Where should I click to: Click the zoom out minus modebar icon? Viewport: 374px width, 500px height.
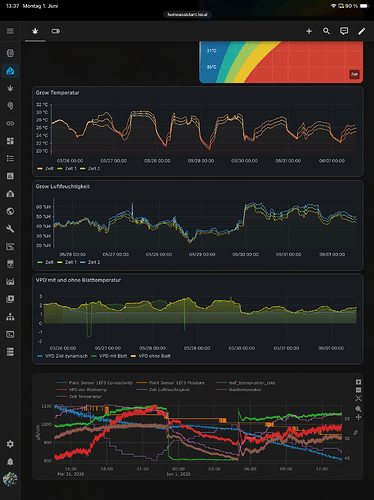[358, 390]
